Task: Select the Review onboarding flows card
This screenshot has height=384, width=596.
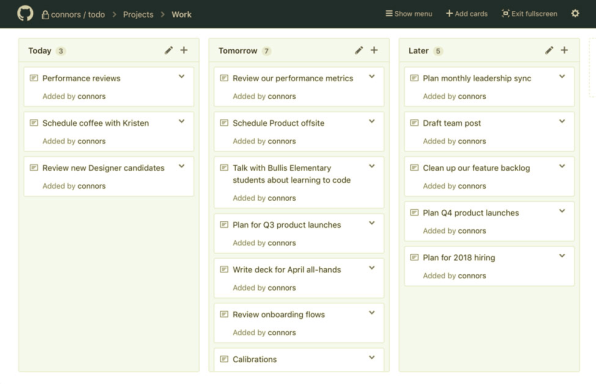Action: tap(299, 323)
